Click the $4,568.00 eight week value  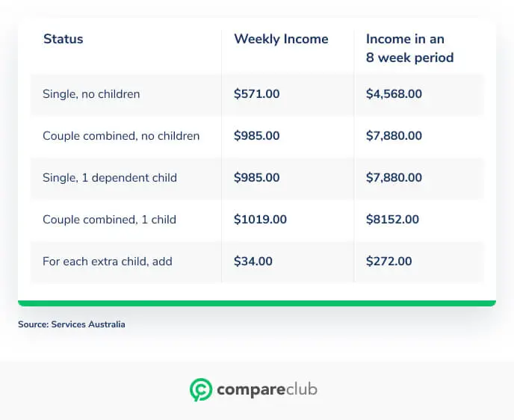click(x=394, y=94)
